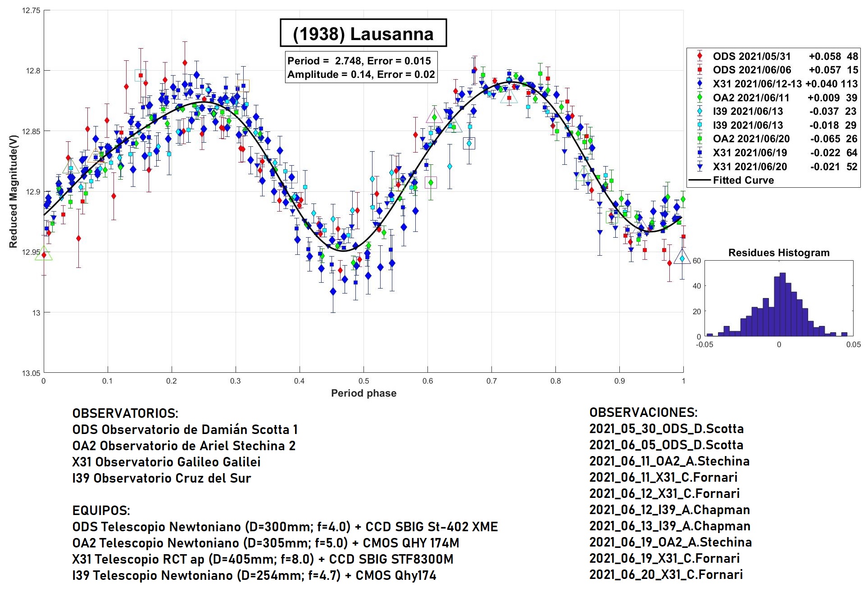Click the 'OBSERVATORIOS:' heading

coord(125,413)
